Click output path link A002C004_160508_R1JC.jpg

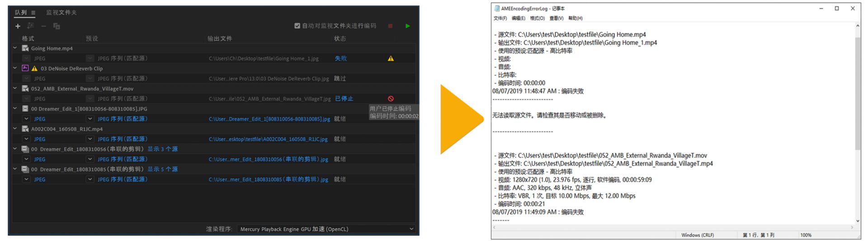[268, 139]
